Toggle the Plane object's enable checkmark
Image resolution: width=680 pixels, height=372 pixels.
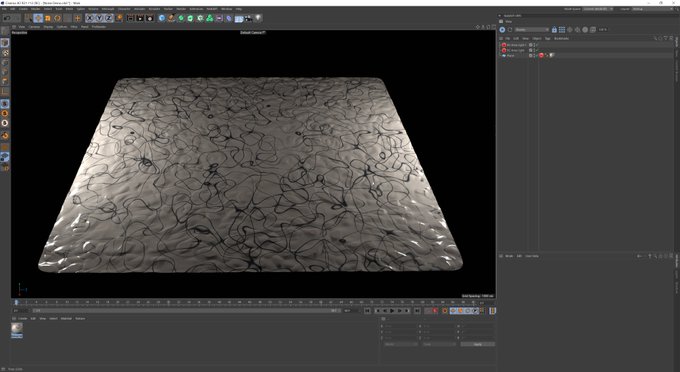[537, 55]
